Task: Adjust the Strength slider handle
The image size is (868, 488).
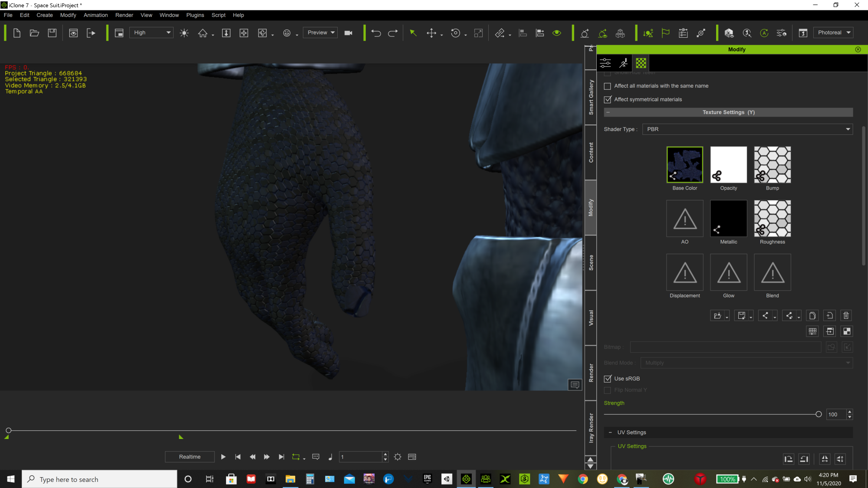Action: click(819, 414)
